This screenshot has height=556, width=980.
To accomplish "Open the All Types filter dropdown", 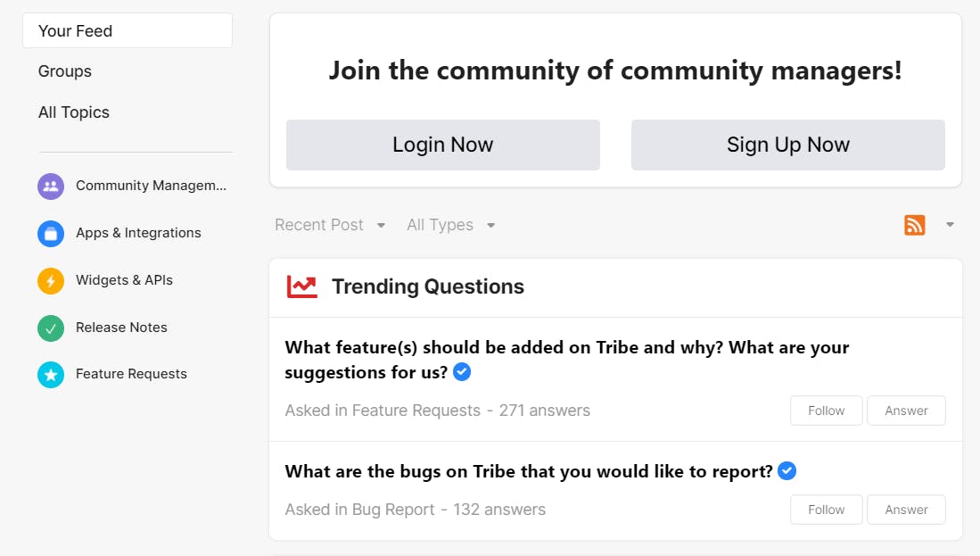I will pos(450,225).
